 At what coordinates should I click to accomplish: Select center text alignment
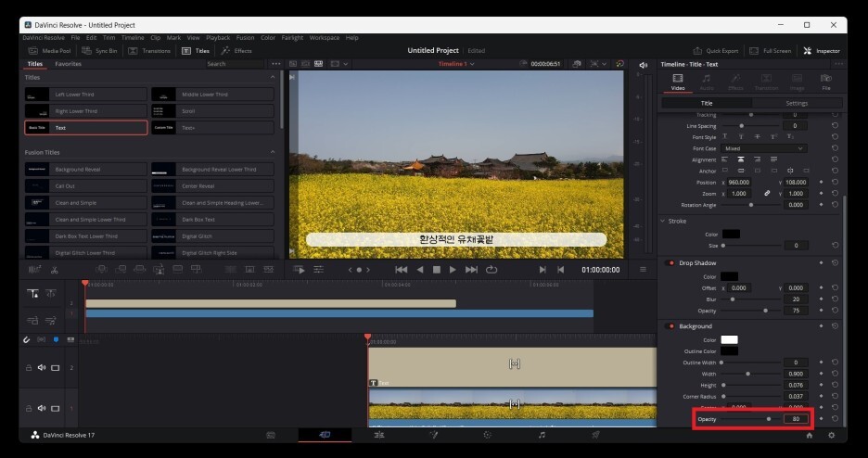[741, 159]
